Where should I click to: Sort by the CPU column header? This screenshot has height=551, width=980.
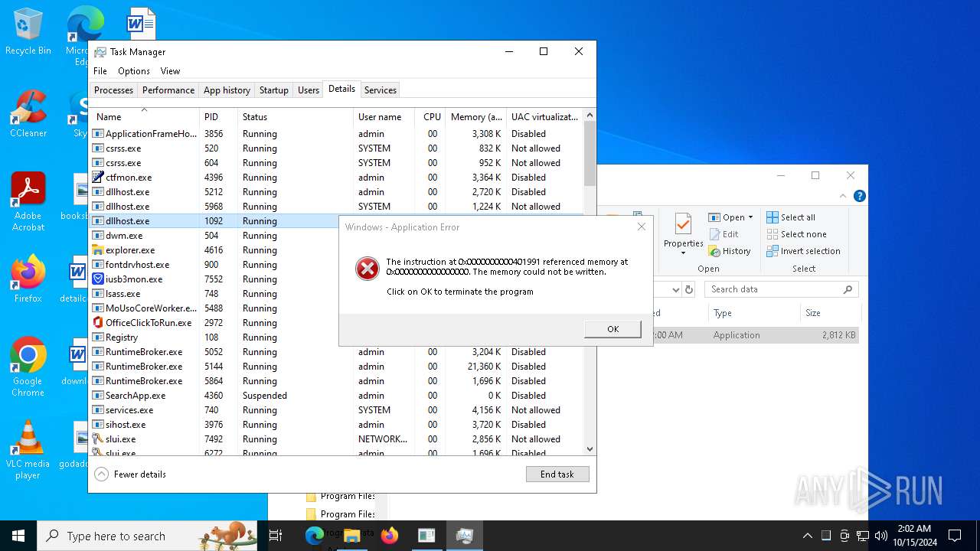click(x=430, y=117)
